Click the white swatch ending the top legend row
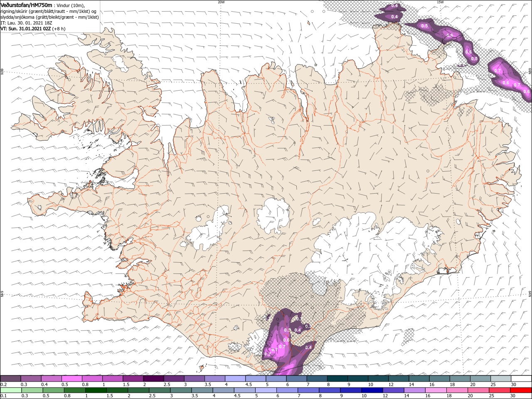 coord(521,379)
